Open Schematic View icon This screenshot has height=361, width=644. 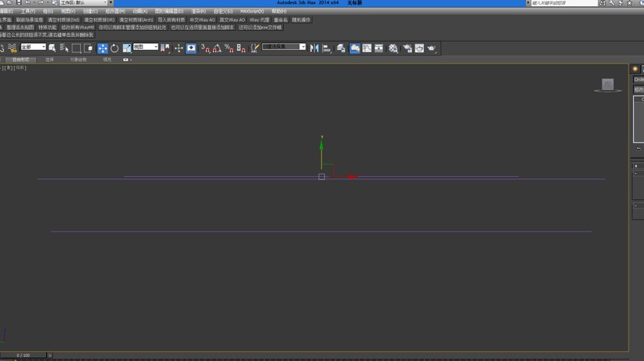[x=379, y=48]
